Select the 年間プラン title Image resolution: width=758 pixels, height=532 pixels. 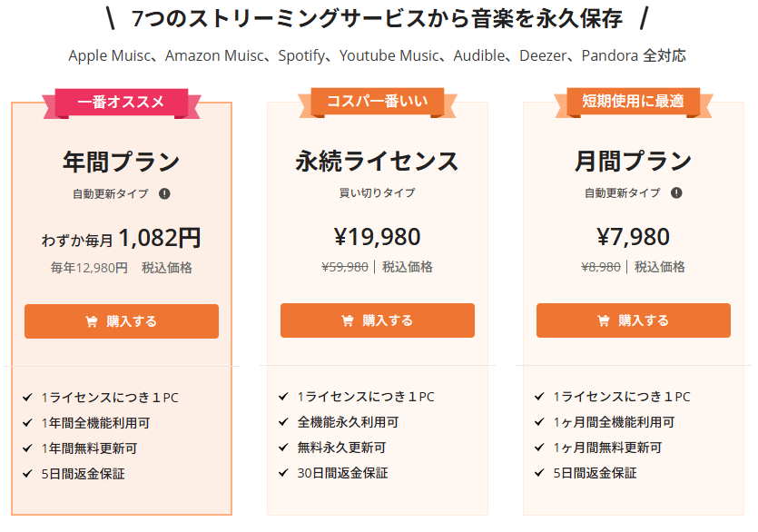122,162
